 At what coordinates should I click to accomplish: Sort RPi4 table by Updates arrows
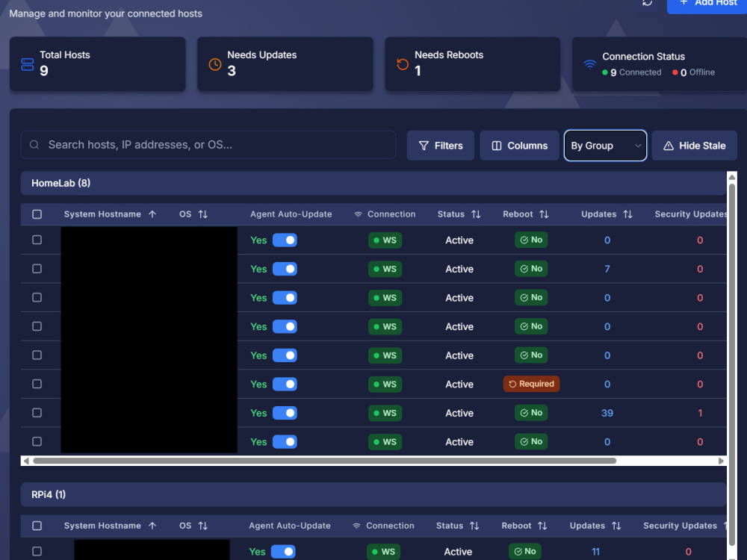pyautogui.click(x=616, y=526)
